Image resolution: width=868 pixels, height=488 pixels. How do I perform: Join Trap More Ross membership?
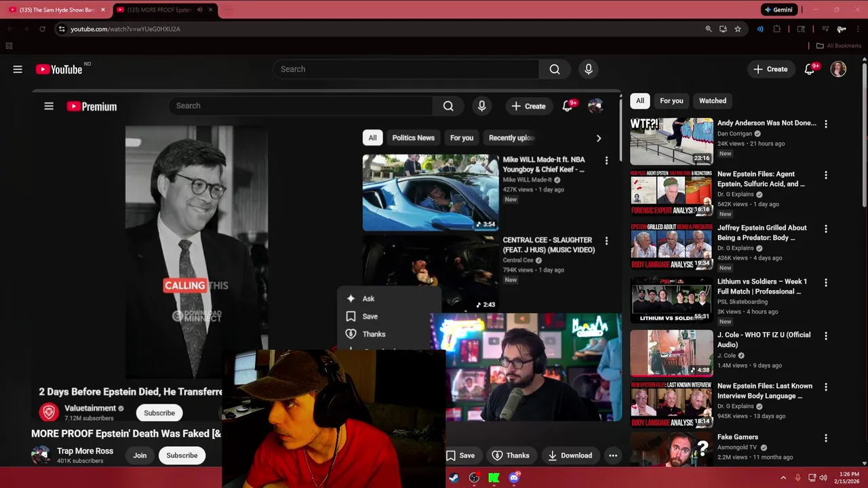pyautogui.click(x=140, y=455)
